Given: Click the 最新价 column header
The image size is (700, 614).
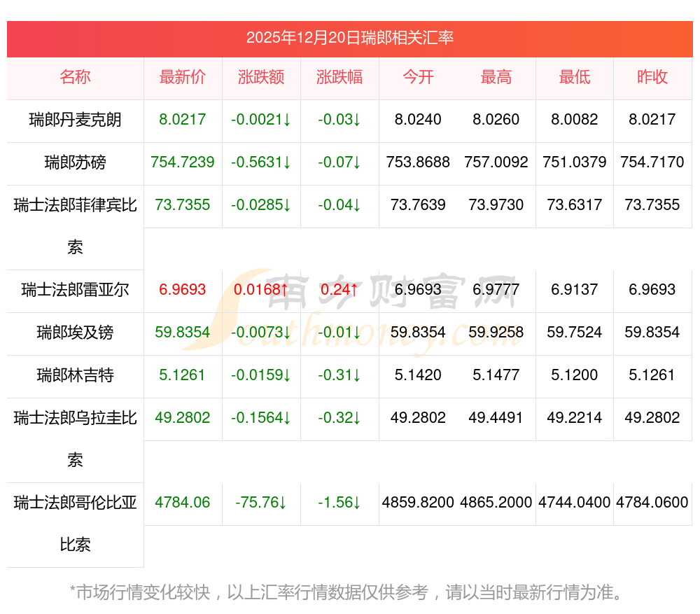Looking at the screenshot, I should coord(183,77).
